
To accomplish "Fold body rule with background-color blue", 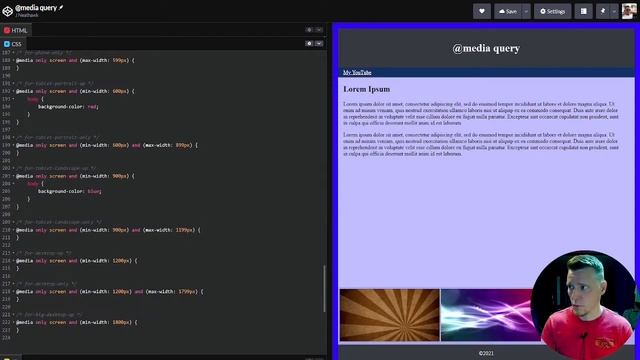I will pos(13,184).
